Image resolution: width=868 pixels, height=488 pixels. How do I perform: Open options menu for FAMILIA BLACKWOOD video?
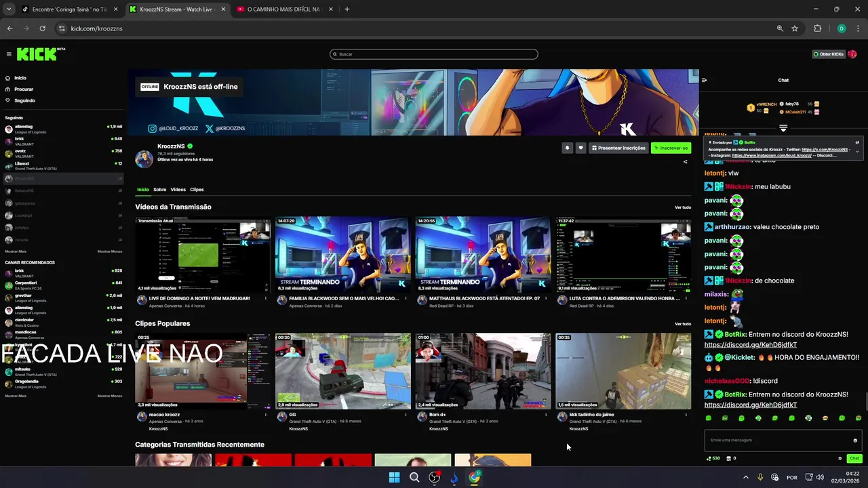point(406,298)
